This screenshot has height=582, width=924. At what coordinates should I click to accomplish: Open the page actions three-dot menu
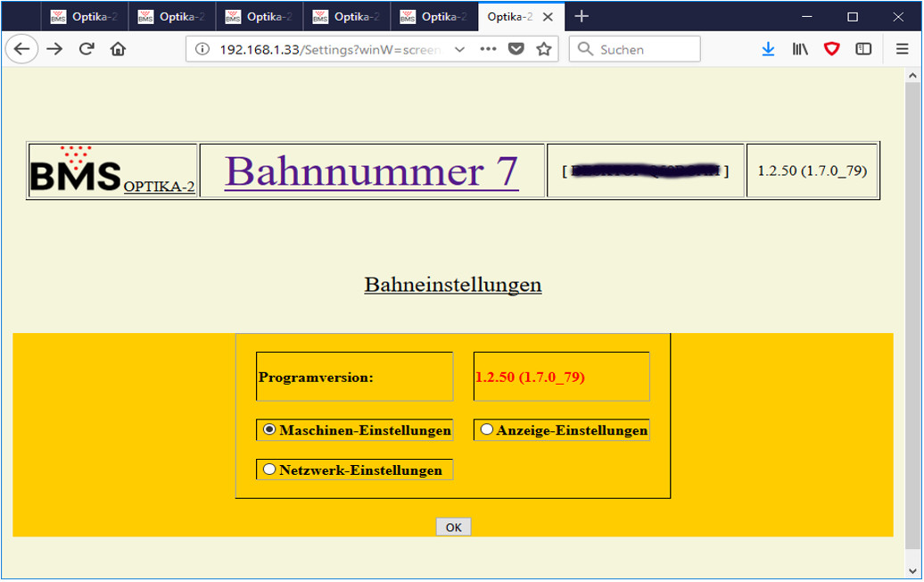488,49
